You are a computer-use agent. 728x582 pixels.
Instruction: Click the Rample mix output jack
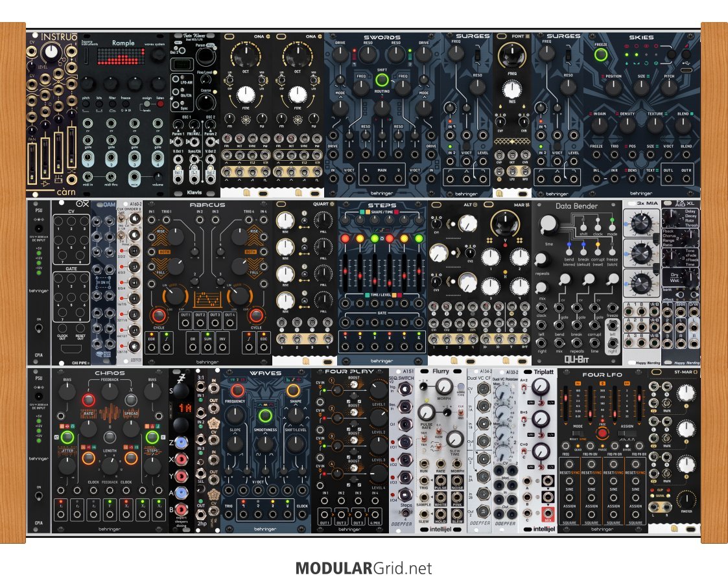134,178
